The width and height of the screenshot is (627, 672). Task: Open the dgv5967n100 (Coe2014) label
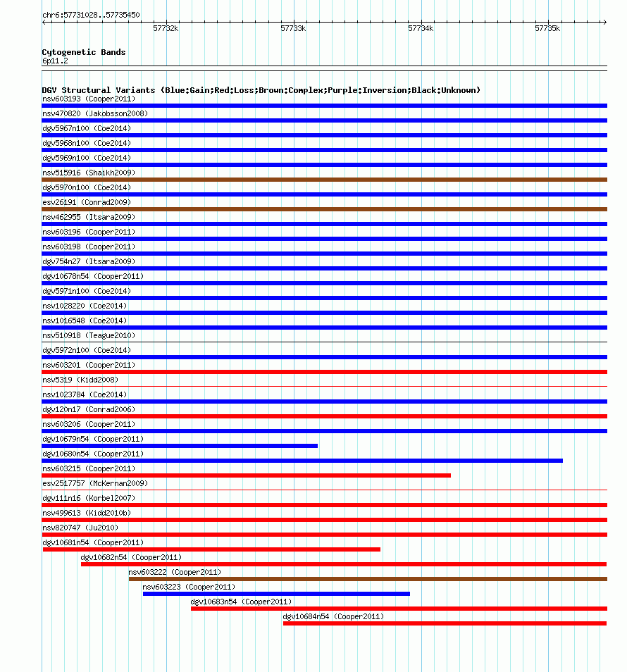87,129
